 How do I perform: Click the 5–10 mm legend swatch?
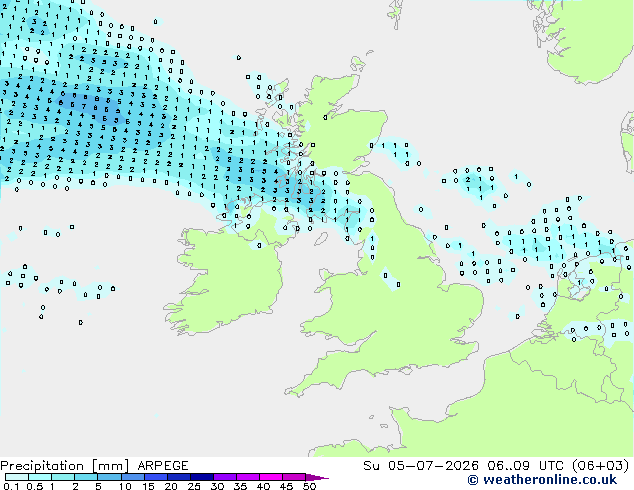[109, 477]
